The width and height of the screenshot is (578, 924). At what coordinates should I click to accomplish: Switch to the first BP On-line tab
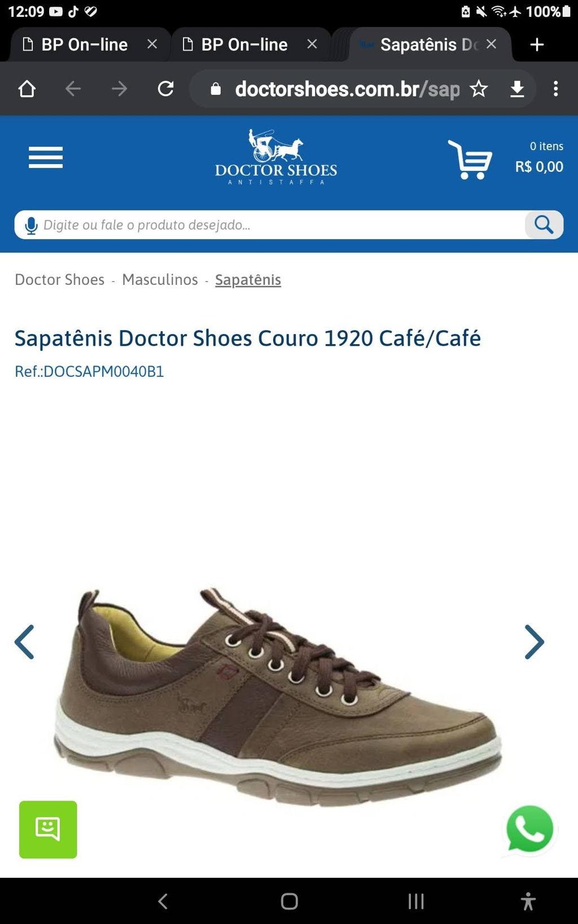pos(85,45)
